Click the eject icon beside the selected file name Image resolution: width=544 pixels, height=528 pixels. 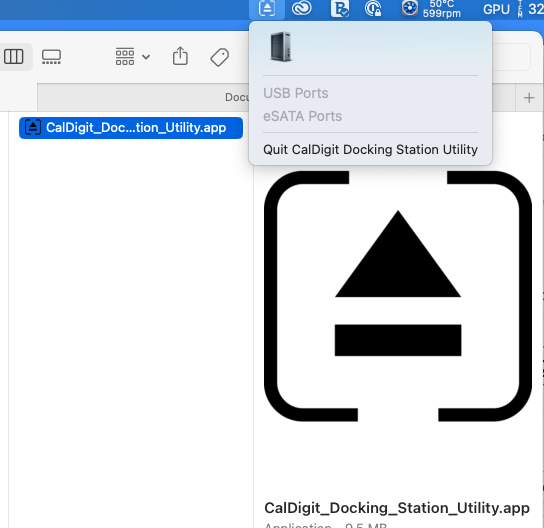(33, 127)
